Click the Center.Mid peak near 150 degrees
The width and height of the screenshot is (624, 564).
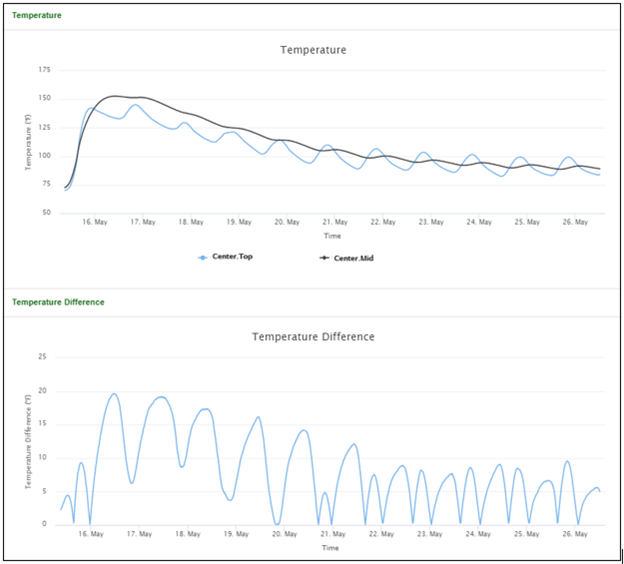coord(114,96)
